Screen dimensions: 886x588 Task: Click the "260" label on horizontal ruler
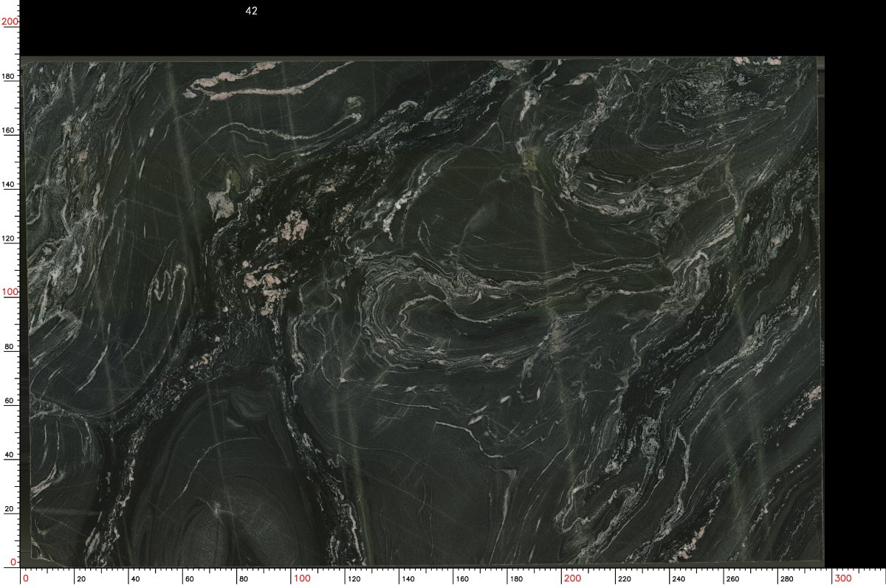(734, 579)
